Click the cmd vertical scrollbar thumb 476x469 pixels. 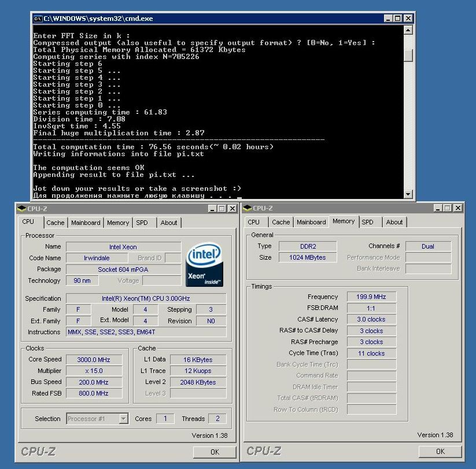coord(408,56)
